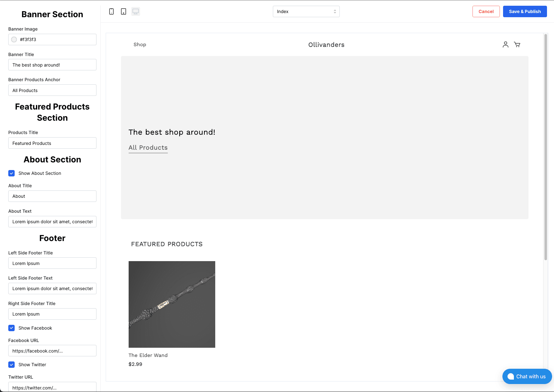Disable the Show Facebook checkbox

[11, 328]
